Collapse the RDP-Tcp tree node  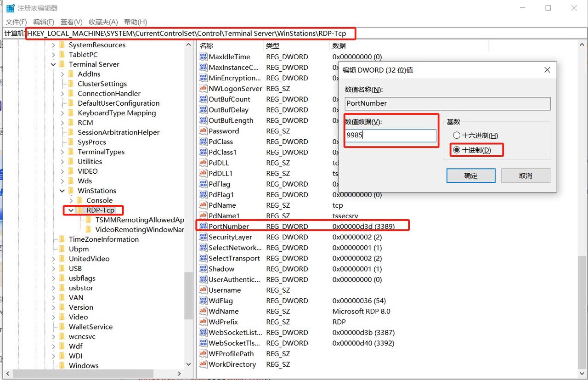tap(71, 210)
